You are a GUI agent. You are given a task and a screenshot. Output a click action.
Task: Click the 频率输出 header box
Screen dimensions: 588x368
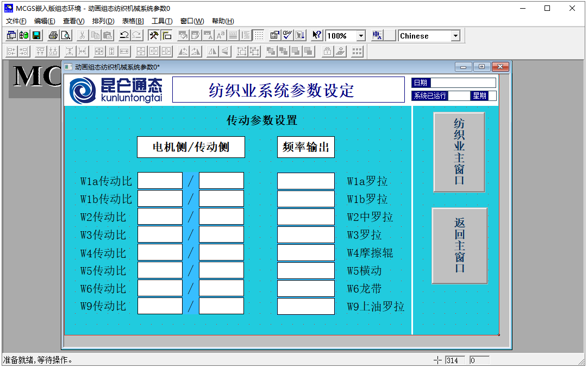coord(306,147)
